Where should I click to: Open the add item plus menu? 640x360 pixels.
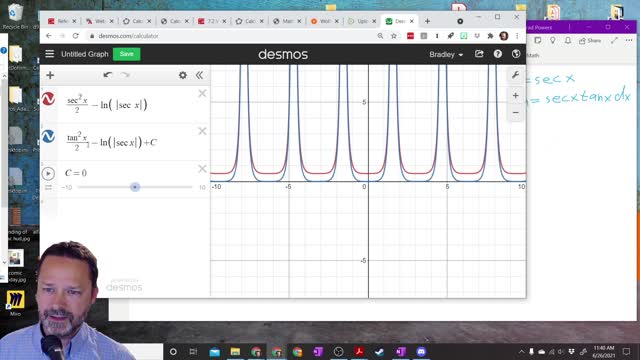tap(50, 75)
